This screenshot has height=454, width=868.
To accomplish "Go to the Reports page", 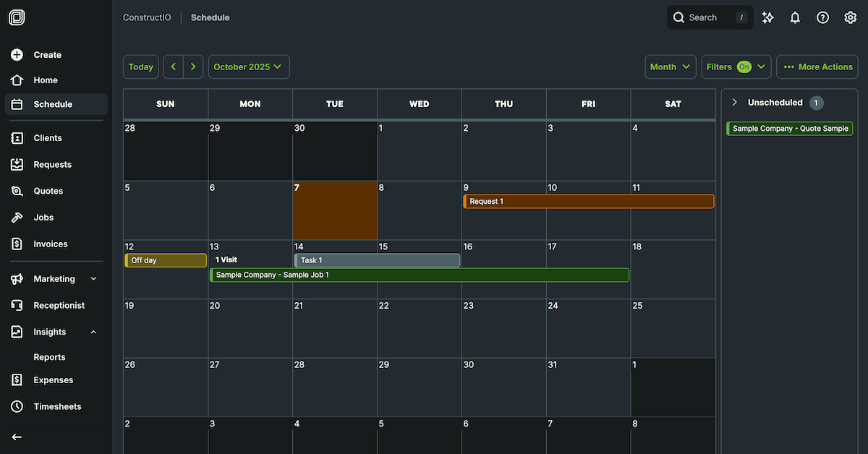I will [49, 356].
